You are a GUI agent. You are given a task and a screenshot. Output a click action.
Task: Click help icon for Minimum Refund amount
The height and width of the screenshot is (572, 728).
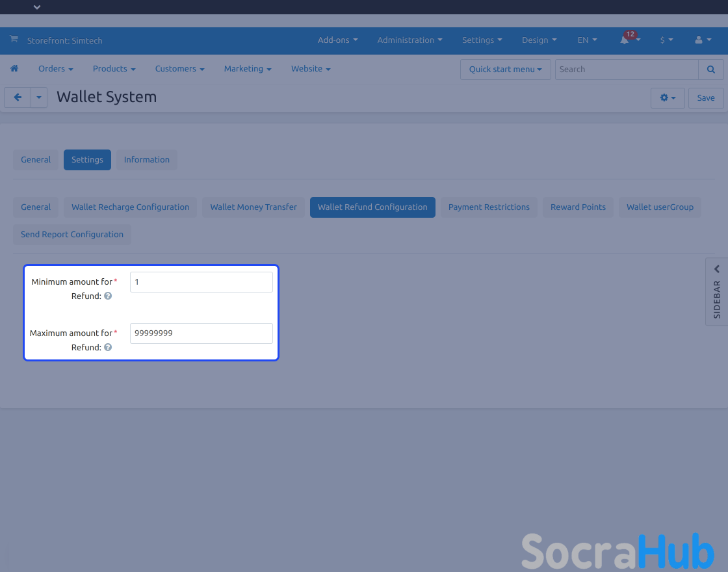coord(108,296)
